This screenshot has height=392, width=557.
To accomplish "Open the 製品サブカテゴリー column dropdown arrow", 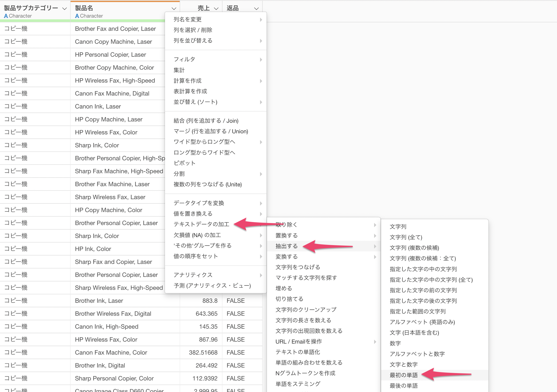I will coord(65,9).
